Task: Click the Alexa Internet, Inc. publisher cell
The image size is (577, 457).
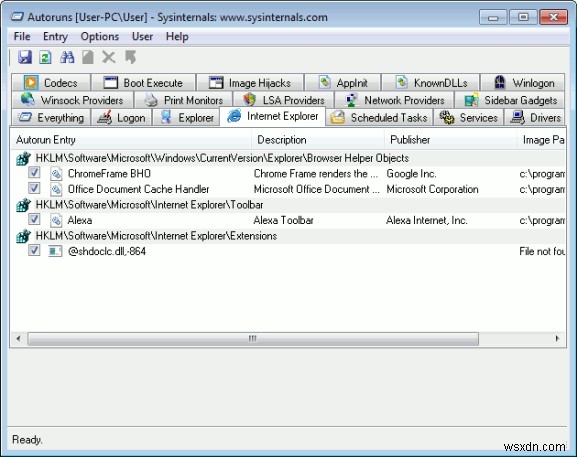Action: pyautogui.click(x=427, y=220)
